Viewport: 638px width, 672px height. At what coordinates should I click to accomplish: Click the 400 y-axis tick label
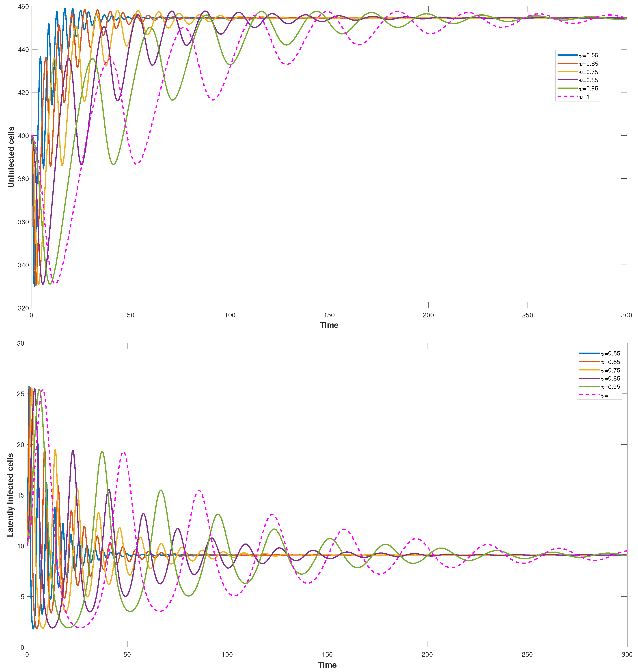pos(23,136)
